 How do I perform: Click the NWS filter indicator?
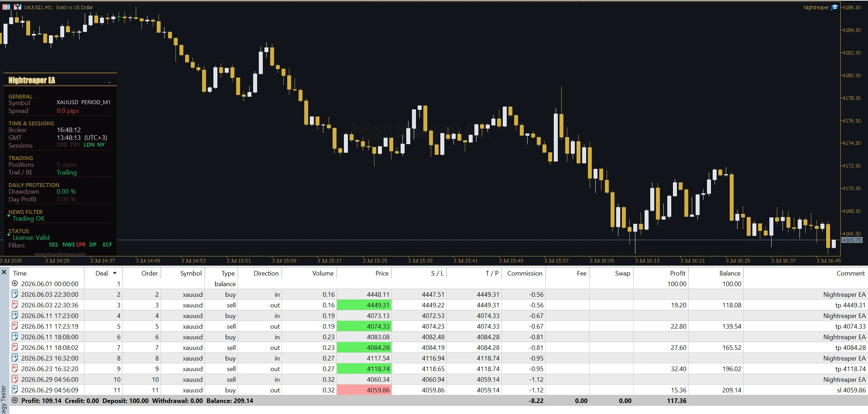coord(68,245)
